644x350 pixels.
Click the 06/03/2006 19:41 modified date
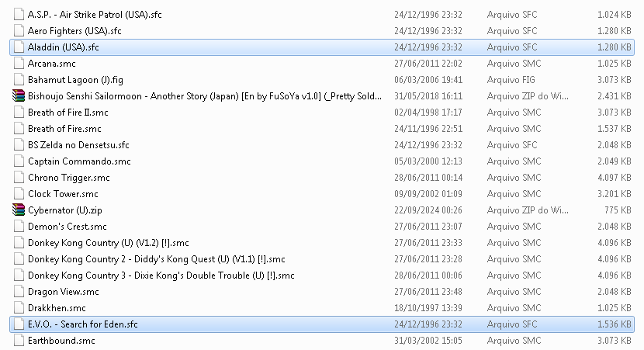click(x=428, y=80)
